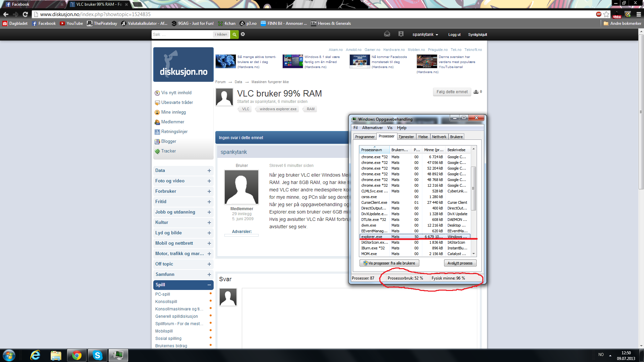
Task: Click the green search magnifier button
Action: point(234,35)
